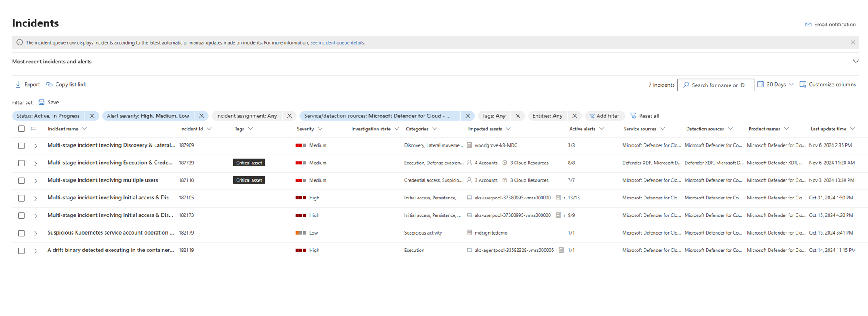Image resolution: width=868 pixels, height=316 pixels.
Task: Select checkbox for incident 187909
Action: click(x=21, y=146)
